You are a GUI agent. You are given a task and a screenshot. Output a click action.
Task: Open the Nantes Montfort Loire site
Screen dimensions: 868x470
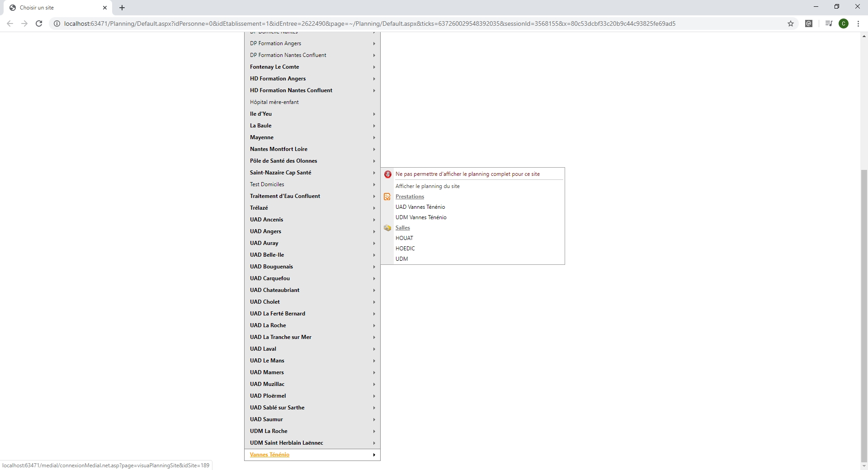click(278, 149)
